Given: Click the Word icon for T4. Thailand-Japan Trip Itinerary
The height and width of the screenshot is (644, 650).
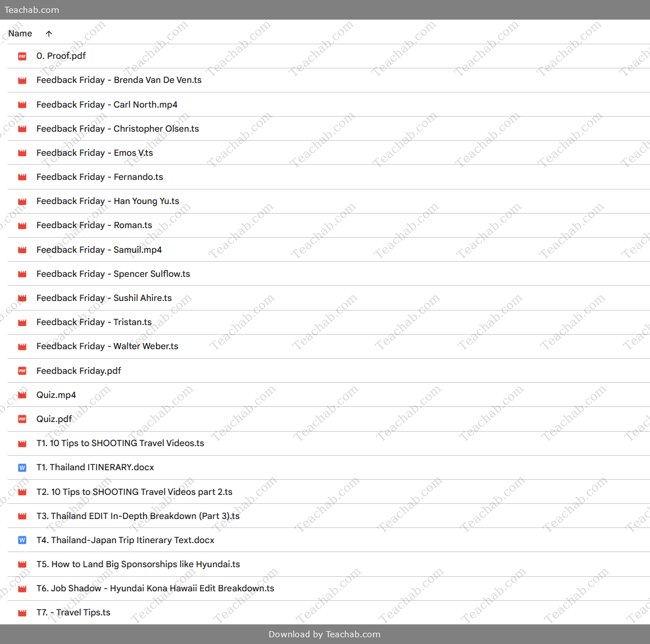Looking at the screenshot, I should (22, 540).
